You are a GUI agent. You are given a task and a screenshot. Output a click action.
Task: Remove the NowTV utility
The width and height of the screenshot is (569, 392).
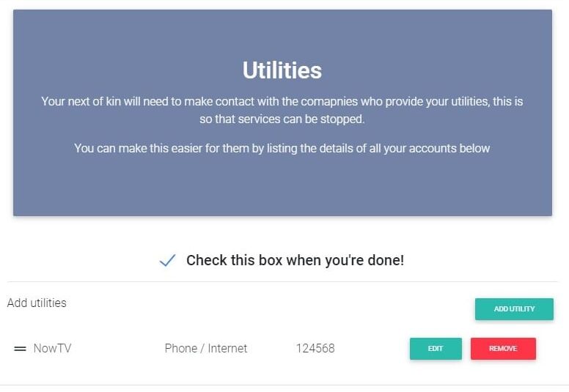[x=503, y=349]
